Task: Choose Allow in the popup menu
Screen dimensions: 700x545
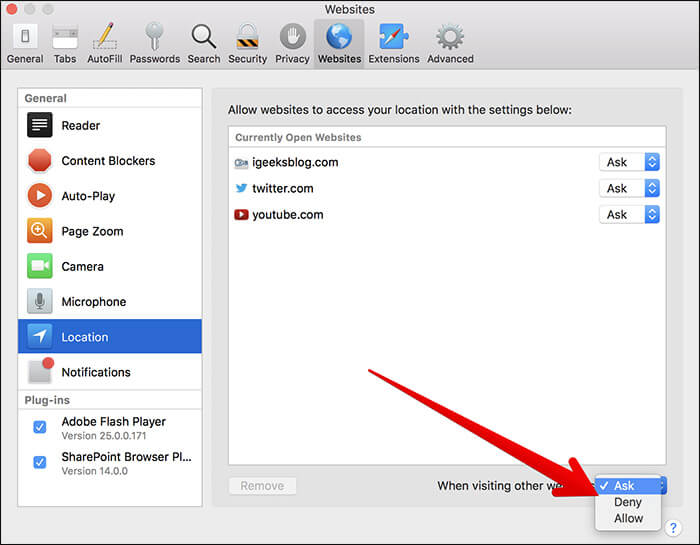Action: click(x=628, y=518)
